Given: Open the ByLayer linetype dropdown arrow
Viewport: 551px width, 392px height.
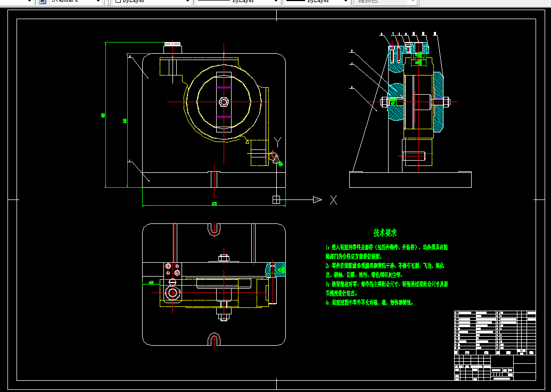Looking at the screenshot, I should (276, 2).
